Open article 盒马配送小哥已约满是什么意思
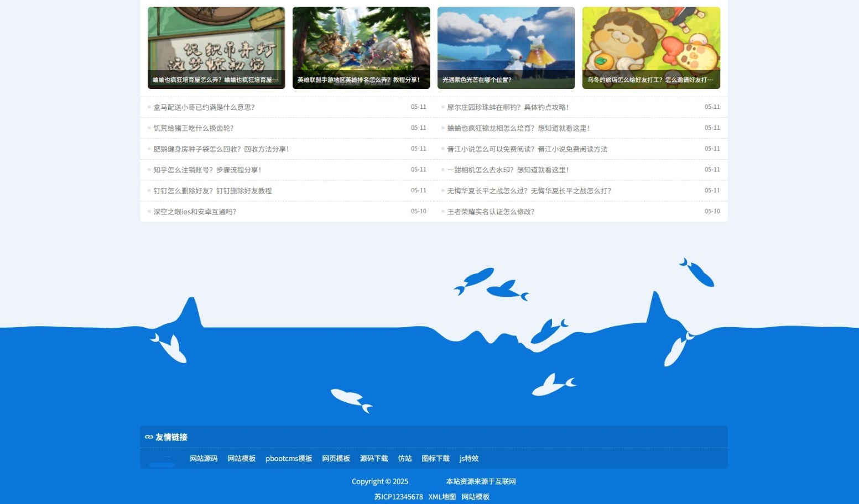Screen dimensions: 859x504 click(x=204, y=107)
